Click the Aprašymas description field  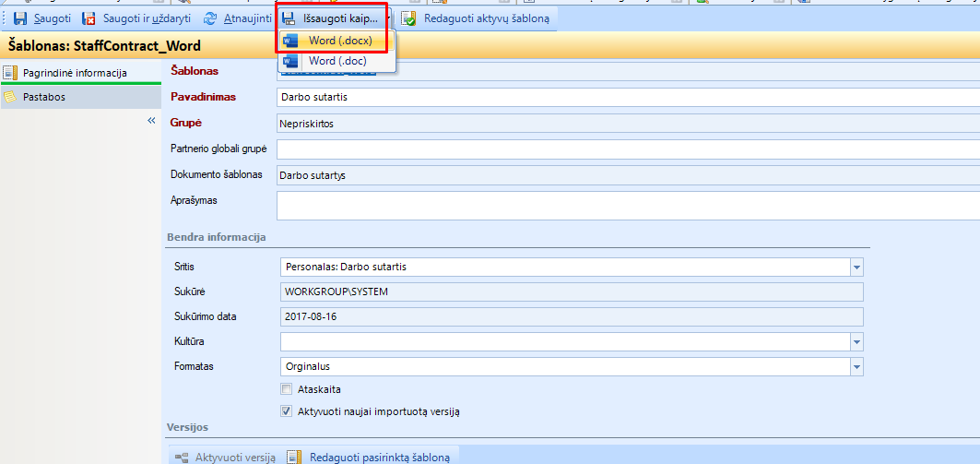(x=627, y=206)
